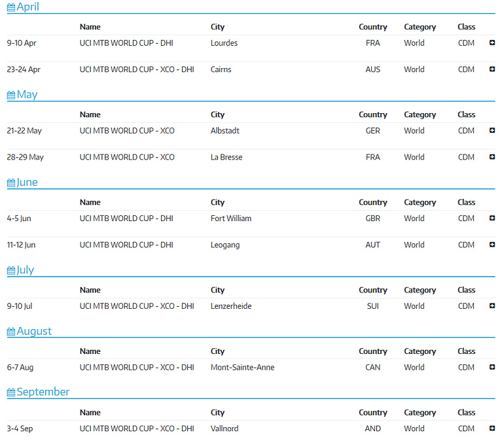
Task: Click the June calendar icon
Action: coord(11,183)
